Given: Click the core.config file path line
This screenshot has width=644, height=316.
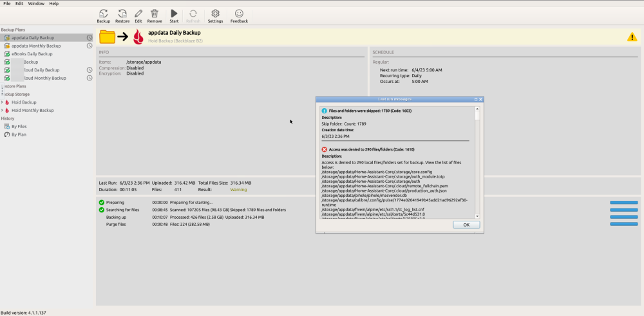Looking at the screenshot, I should tap(377, 172).
